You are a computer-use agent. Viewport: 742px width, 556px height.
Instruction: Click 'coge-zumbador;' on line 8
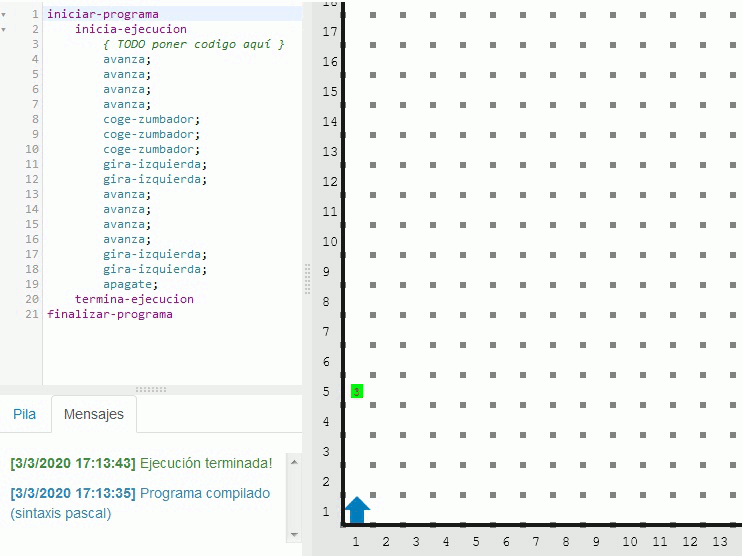pyautogui.click(x=151, y=119)
